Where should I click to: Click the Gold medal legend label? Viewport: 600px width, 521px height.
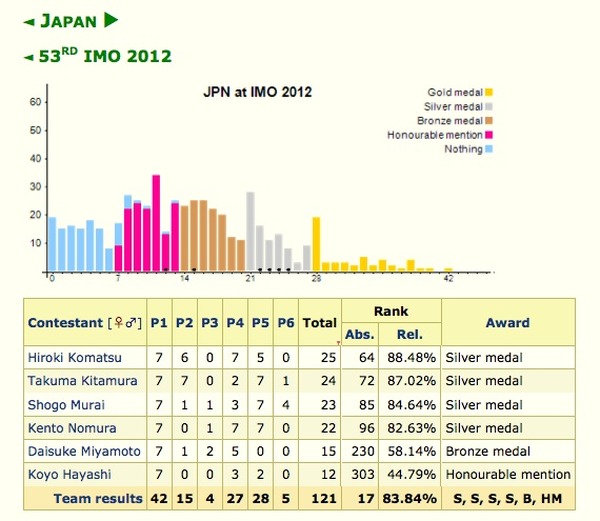(x=455, y=92)
